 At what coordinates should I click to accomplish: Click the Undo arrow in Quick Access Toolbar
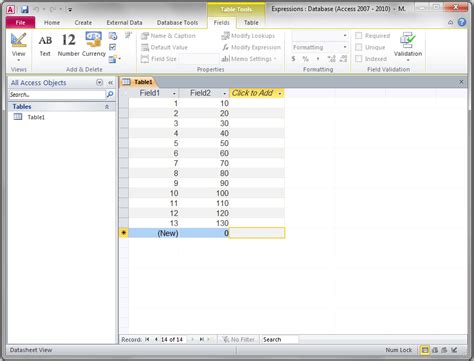coord(36,9)
